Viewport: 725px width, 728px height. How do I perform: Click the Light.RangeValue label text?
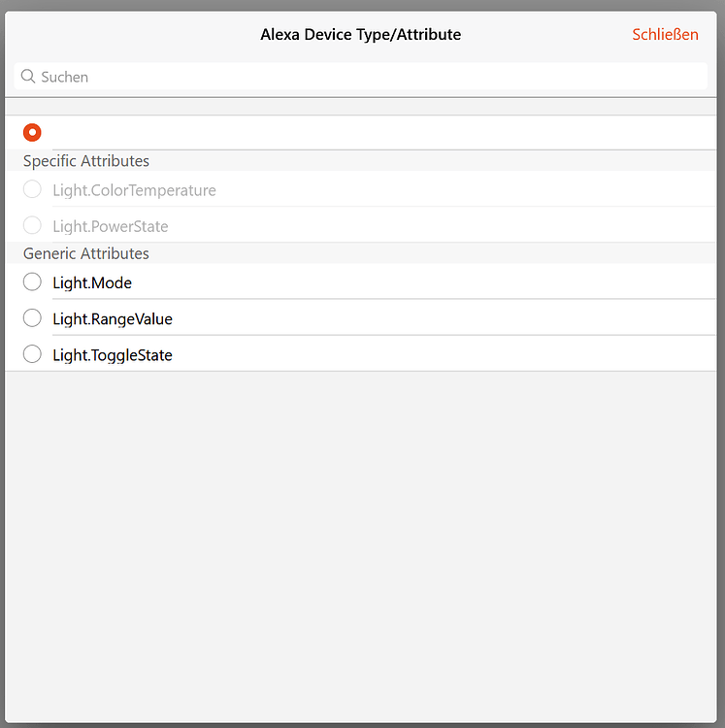[x=113, y=319]
